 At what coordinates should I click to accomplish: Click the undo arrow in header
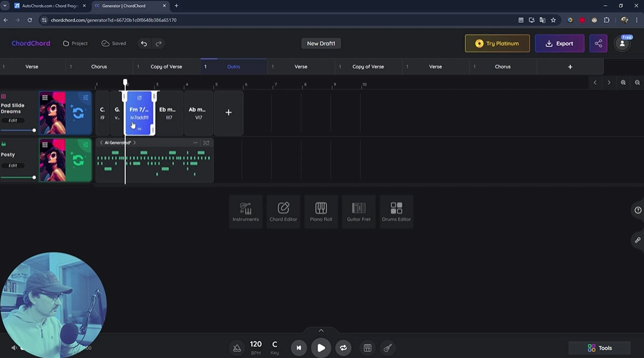pyautogui.click(x=144, y=44)
